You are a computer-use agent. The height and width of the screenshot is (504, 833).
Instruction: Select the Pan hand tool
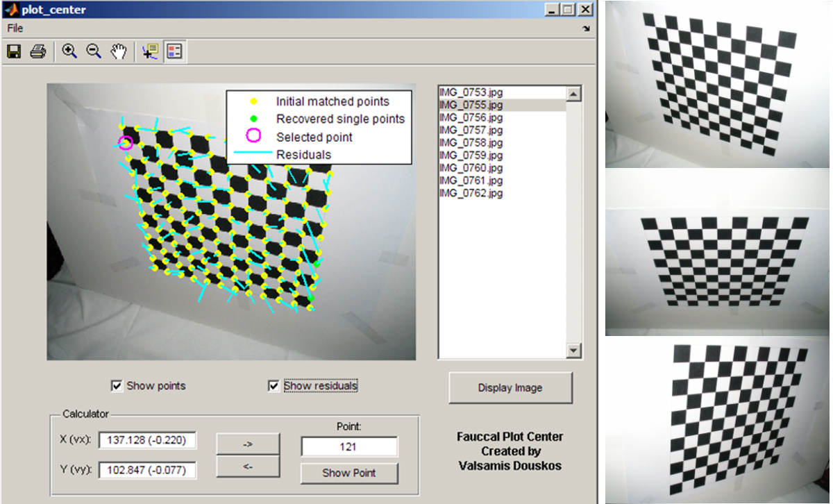click(119, 51)
